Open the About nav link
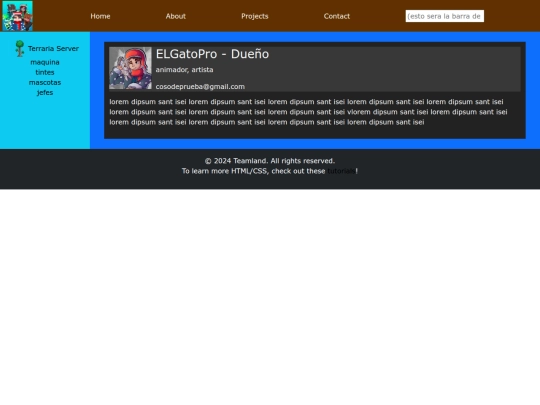540x405 pixels. [x=176, y=16]
